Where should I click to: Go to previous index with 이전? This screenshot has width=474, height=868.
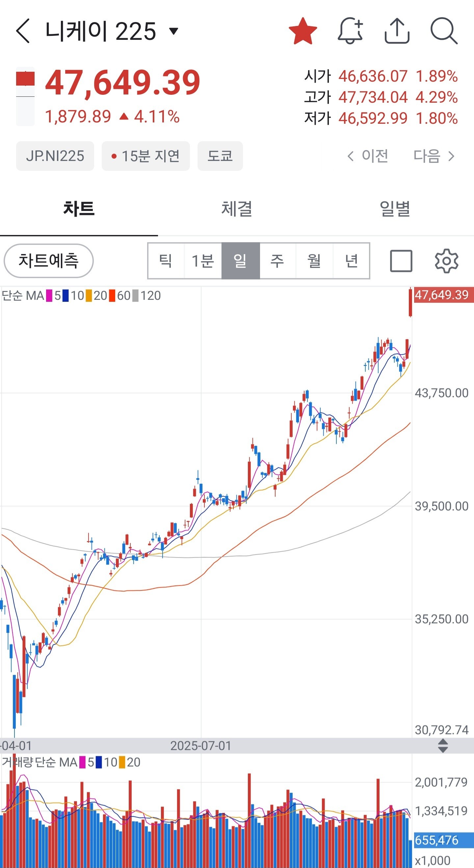(x=368, y=156)
